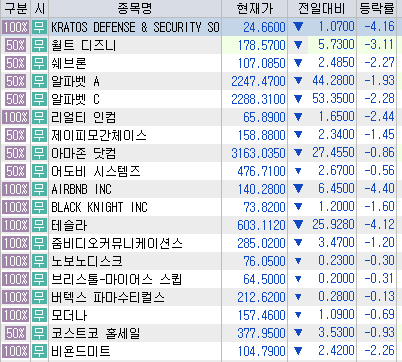Viewport: 402px width, 362px height.
Task: Click the green 무 badge in 노보노디스크 row
Action: tap(39, 261)
